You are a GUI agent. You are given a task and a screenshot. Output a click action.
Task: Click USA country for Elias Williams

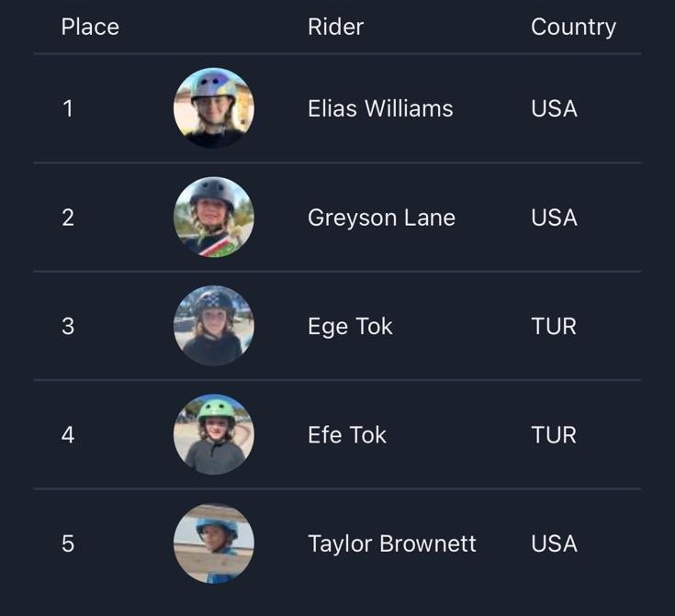coord(554,108)
